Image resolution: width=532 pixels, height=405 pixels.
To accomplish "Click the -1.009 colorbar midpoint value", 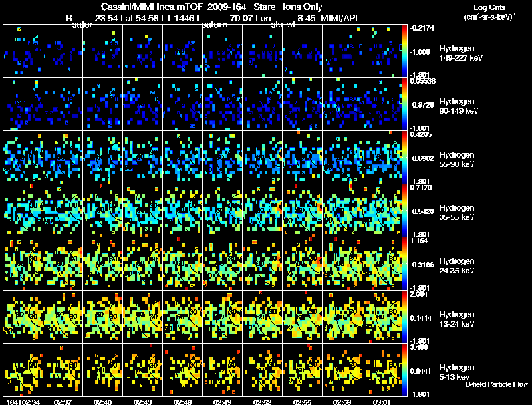I will point(420,52).
